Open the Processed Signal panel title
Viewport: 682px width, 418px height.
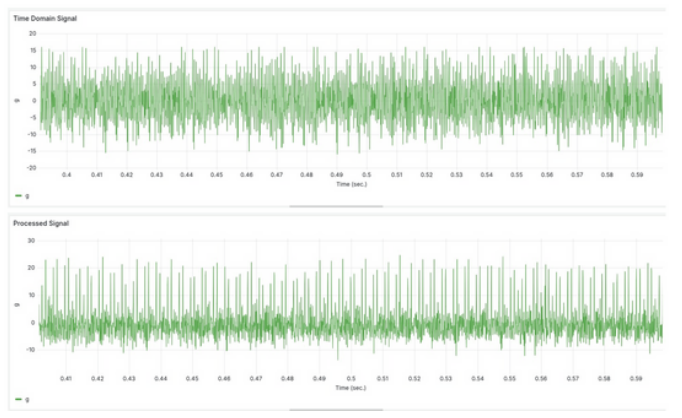(x=40, y=223)
